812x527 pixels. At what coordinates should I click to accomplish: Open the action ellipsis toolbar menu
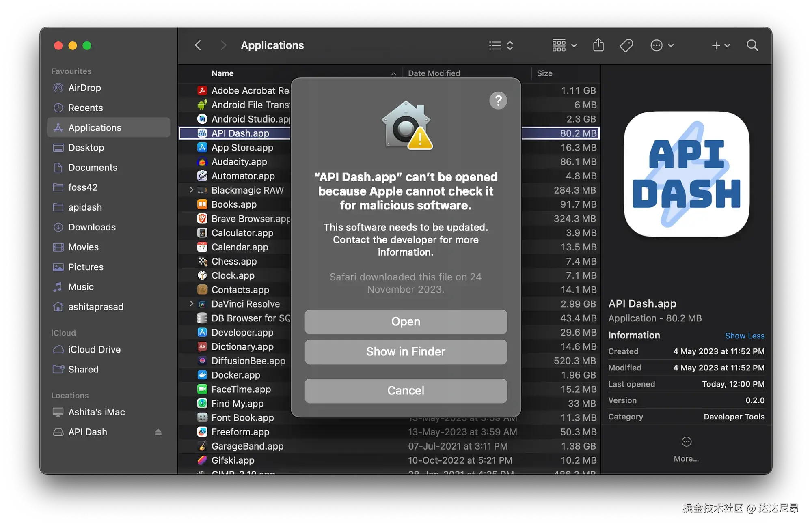click(x=662, y=45)
